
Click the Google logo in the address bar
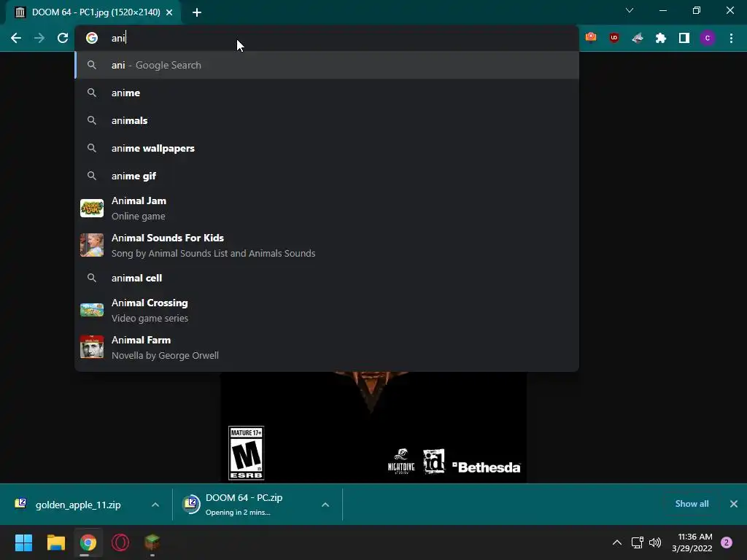pyautogui.click(x=92, y=38)
